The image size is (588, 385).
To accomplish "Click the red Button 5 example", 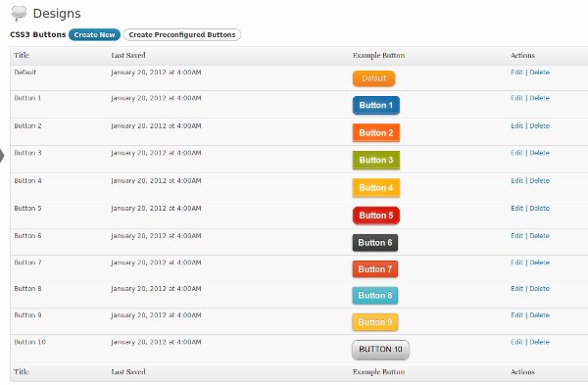I will pos(376,216).
